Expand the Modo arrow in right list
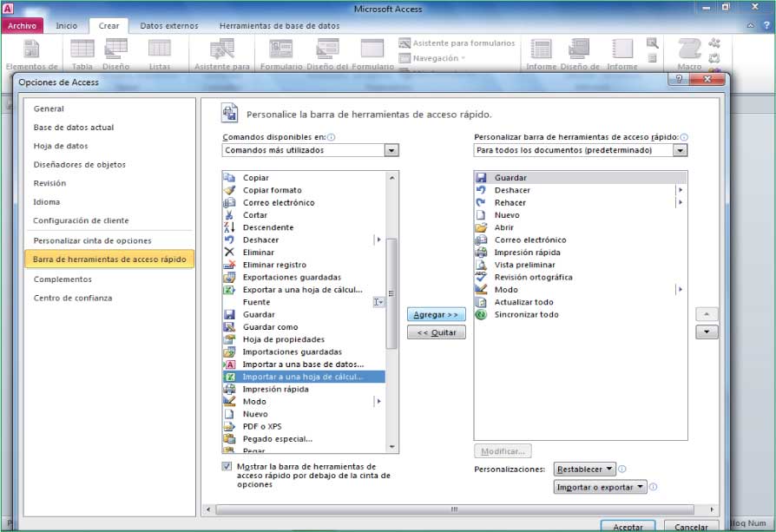Image resolution: width=776 pixels, height=532 pixels. [x=681, y=290]
